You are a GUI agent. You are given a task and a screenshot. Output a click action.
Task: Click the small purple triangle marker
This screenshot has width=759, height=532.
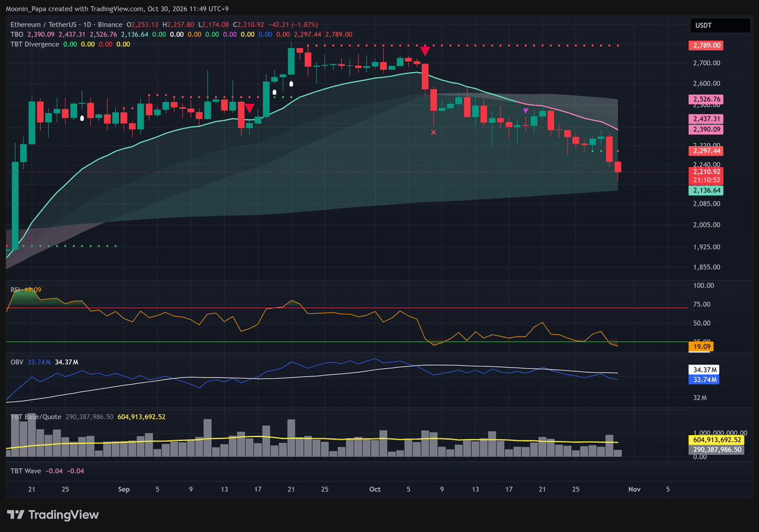click(x=526, y=111)
